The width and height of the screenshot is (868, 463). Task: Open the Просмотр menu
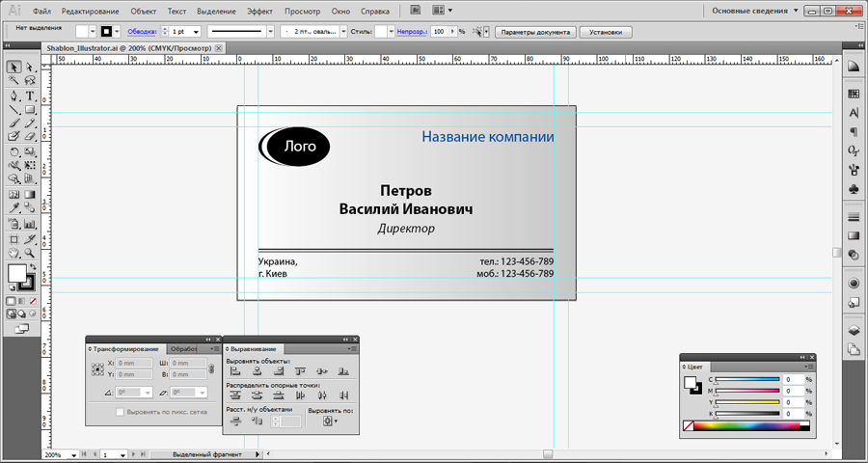[x=302, y=11]
